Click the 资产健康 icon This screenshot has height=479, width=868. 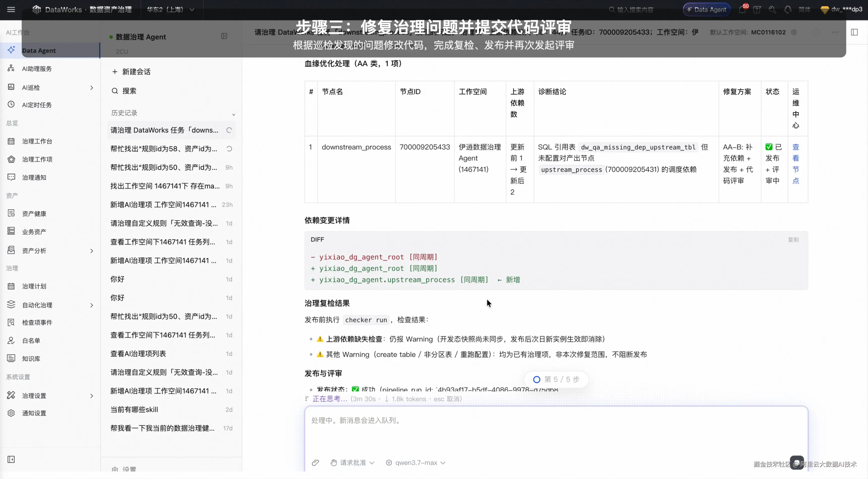tap(11, 214)
